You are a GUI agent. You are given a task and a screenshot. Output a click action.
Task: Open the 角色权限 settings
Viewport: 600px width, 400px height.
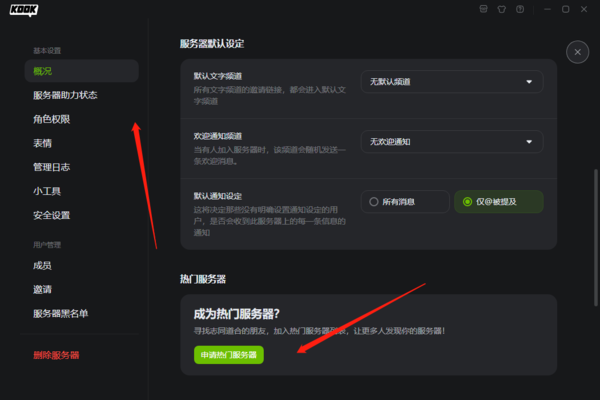51,119
